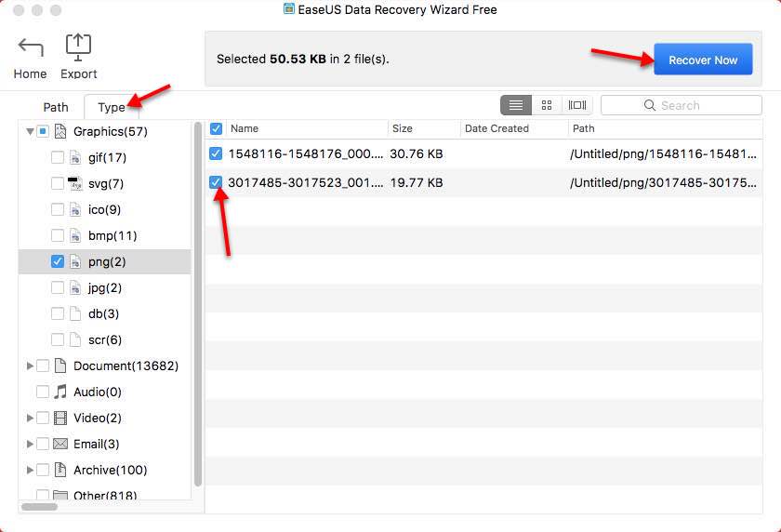The width and height of the screenshot is (781, 532).
Task: Click the db blank file icon
Action: point(75,313)
